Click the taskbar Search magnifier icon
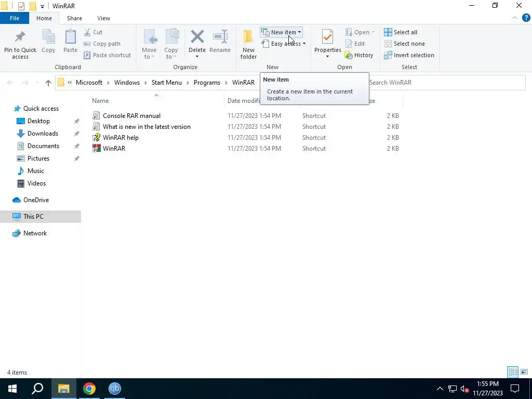The width and height of the screenshot is (532, 399). click(x=37, y=389)
